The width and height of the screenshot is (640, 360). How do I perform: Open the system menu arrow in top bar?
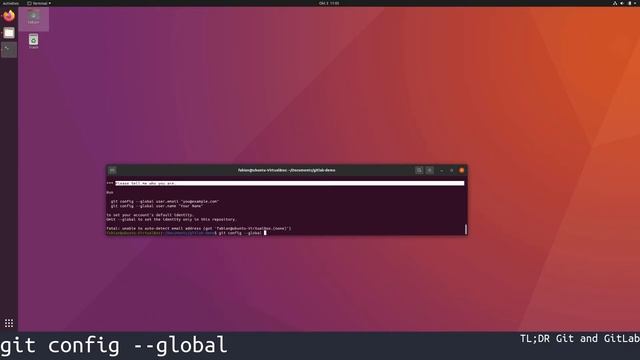click(x=635, y=3)
